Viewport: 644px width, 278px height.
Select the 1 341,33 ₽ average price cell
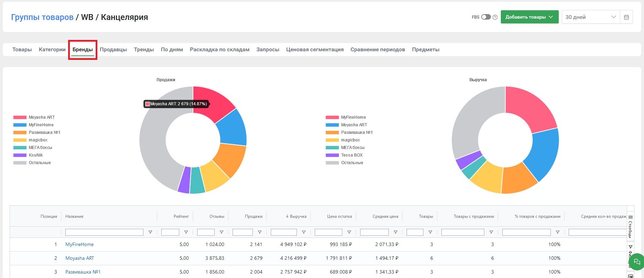(x=387, y=272)
